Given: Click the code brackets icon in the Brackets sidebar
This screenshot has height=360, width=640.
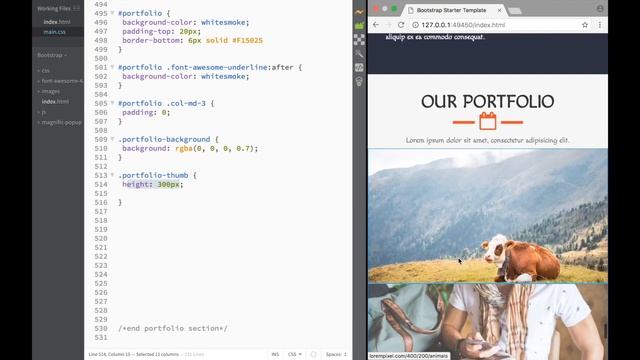Looking at the screenshot, I should coord(359,67).
